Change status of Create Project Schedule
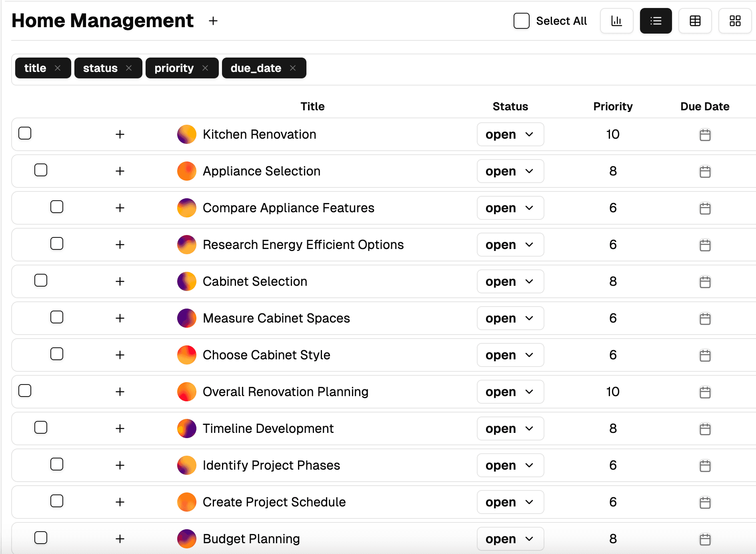The height and width of the screenshot is (554, 756). [510, 502]
